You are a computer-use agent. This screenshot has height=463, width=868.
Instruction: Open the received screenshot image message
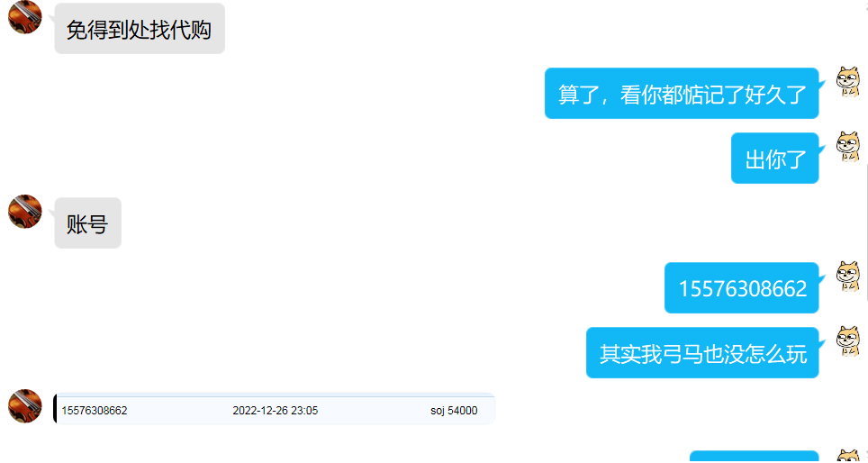(x=274, y=409)
